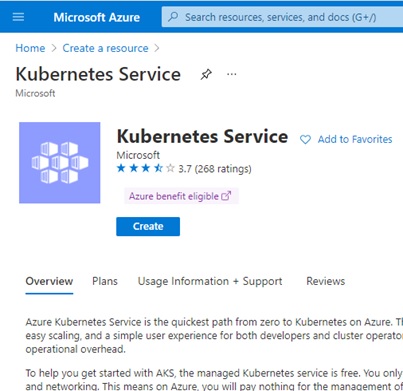Image resolution: width=403 pixels, height=391 pixels.
Task: Click the heart favorites icon
Action: click(x=305, y=139)
